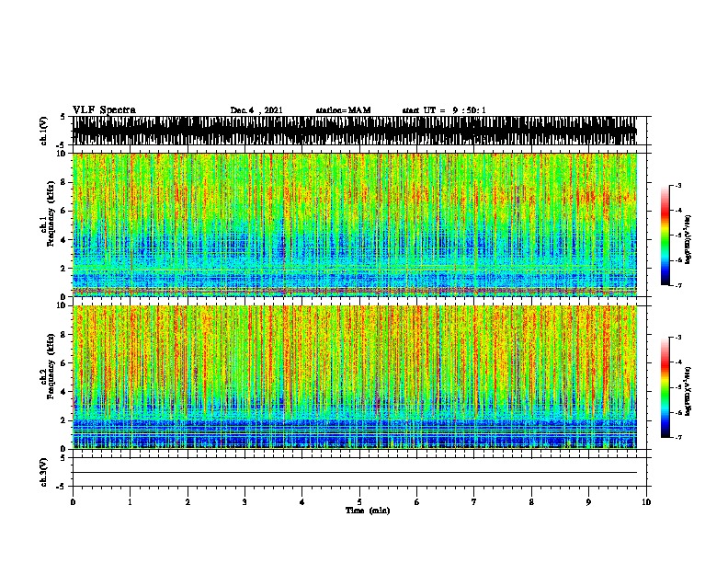Image resolution: width=728 pixels, height=563 pixels.
Task: Click the time axis tick "2"
Action: point(188,501)
